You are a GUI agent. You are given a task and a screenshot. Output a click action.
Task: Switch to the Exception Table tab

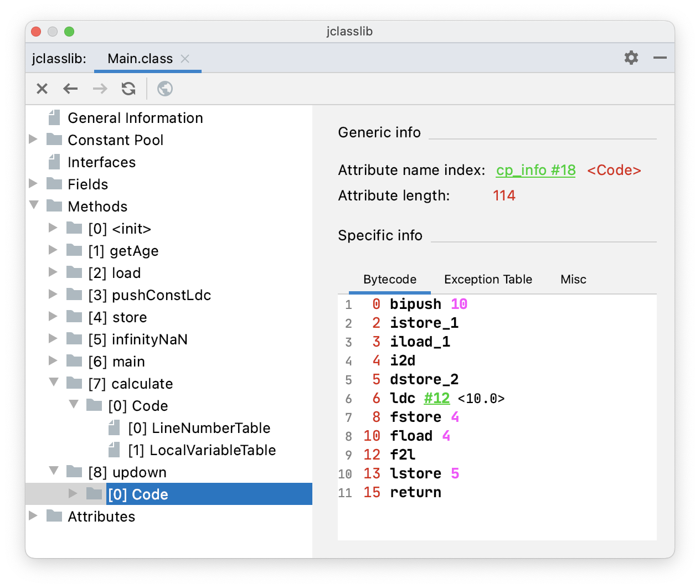[x=488, y=280]
